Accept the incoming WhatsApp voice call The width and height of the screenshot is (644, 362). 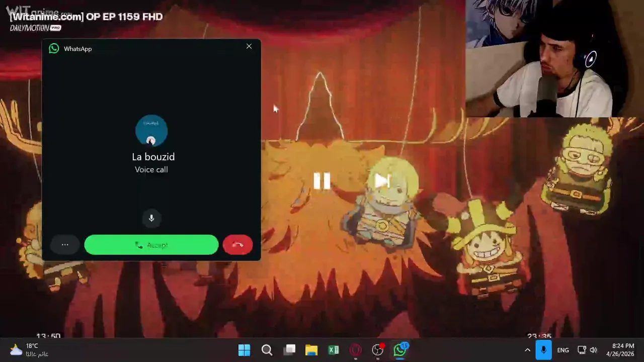click(x=151, y=245)
